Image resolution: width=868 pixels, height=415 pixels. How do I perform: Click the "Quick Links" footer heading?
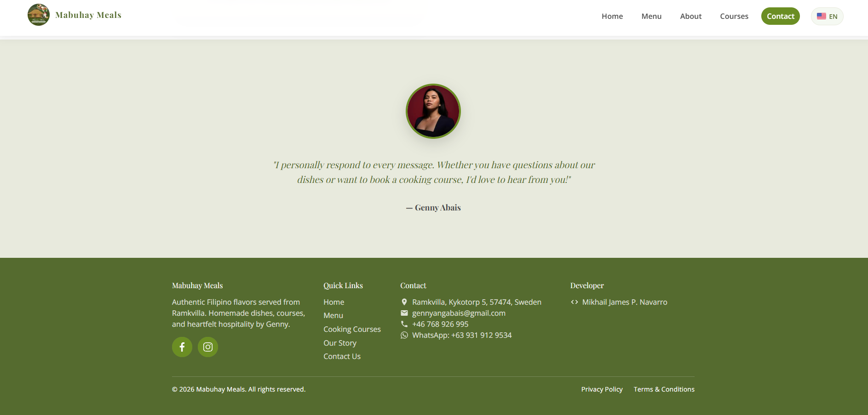pos(343,285)
